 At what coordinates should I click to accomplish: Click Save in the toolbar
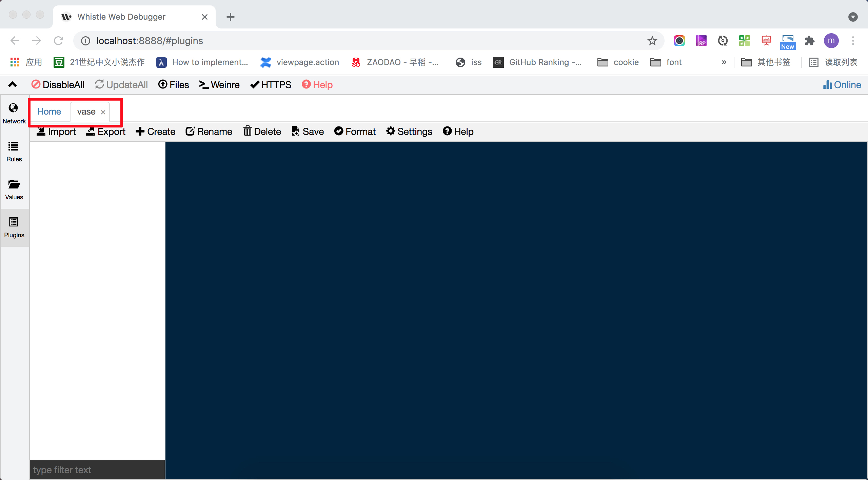(x=308, y=132)
